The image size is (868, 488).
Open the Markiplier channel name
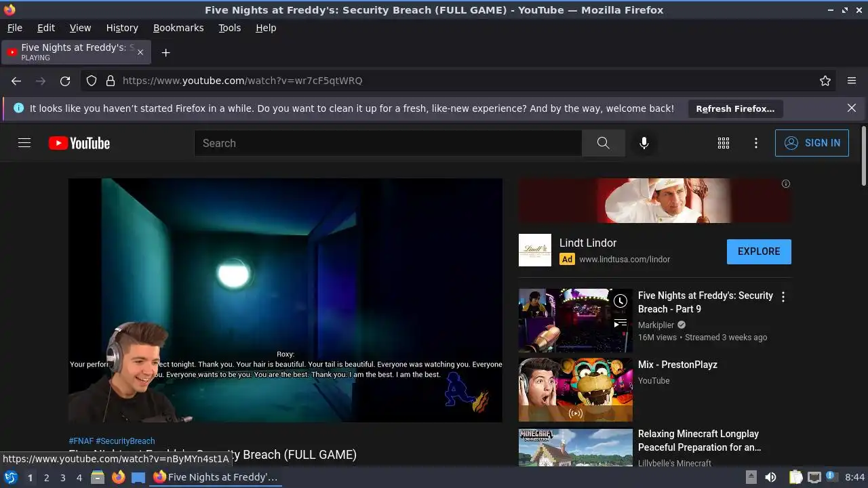click(x=656, y=325)
